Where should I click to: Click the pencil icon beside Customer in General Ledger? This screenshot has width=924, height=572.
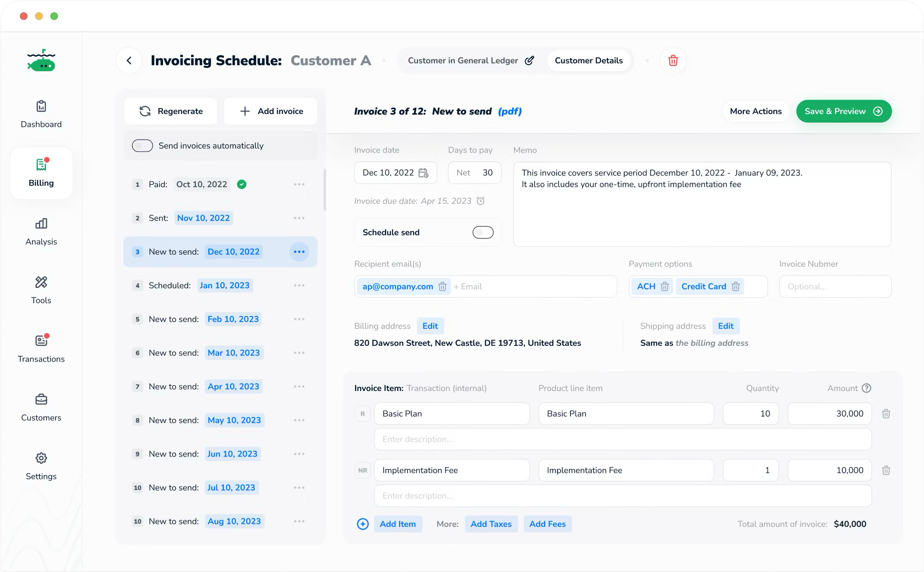[x=529, y=61]
